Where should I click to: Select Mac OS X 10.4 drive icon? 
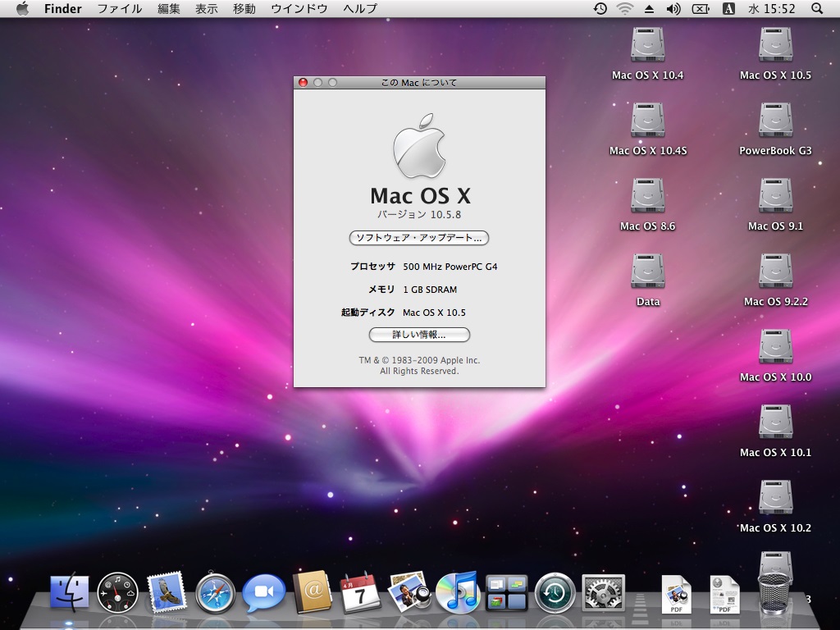(648, 45)
